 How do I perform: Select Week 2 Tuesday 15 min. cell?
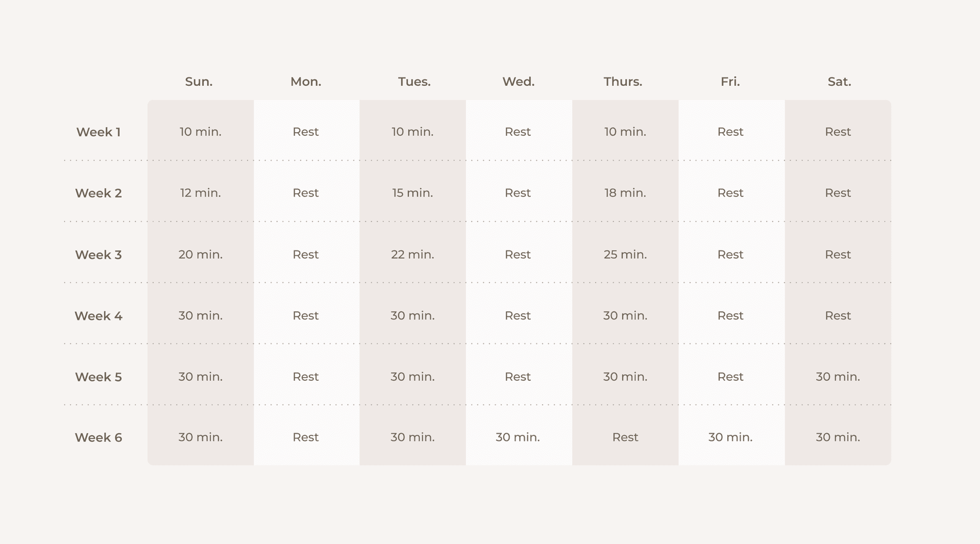412,193
